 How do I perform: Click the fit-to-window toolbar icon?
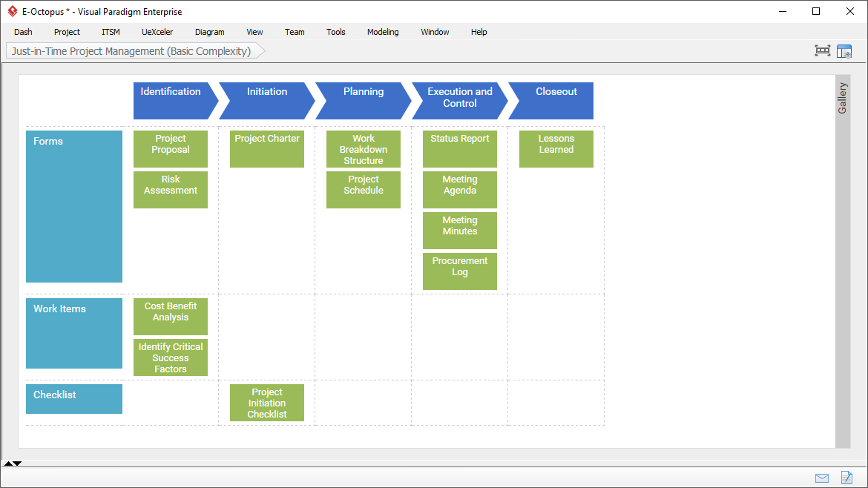pyautogui.click(x=822, y=50)
